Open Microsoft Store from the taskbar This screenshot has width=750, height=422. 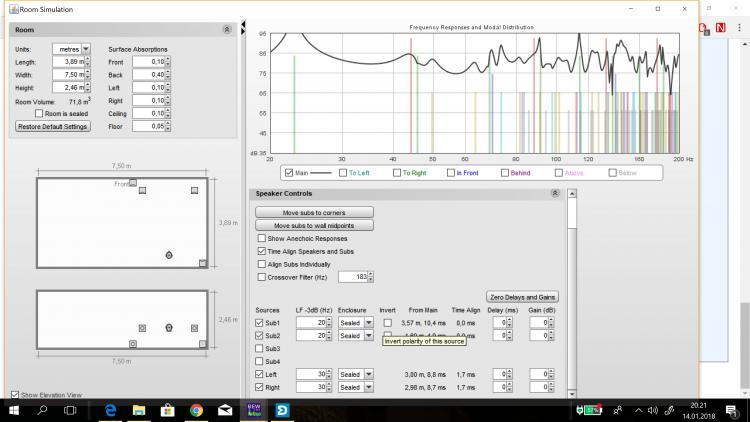[168, 410]
